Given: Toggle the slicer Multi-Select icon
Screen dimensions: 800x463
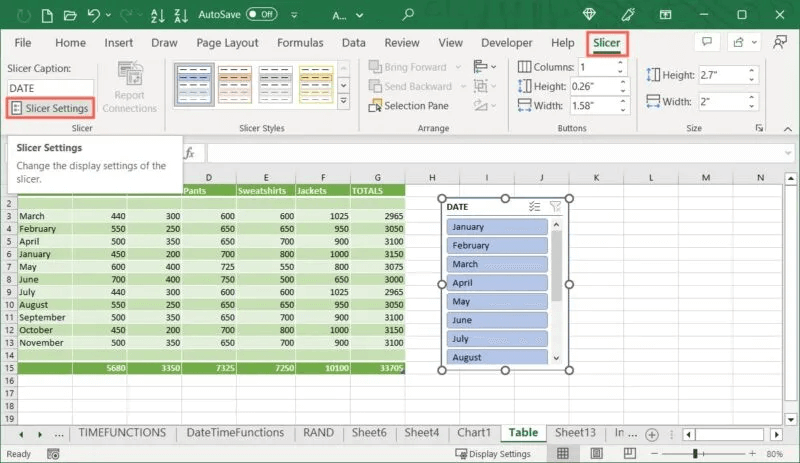Looking at the screenshot, I should coord(535,207).
